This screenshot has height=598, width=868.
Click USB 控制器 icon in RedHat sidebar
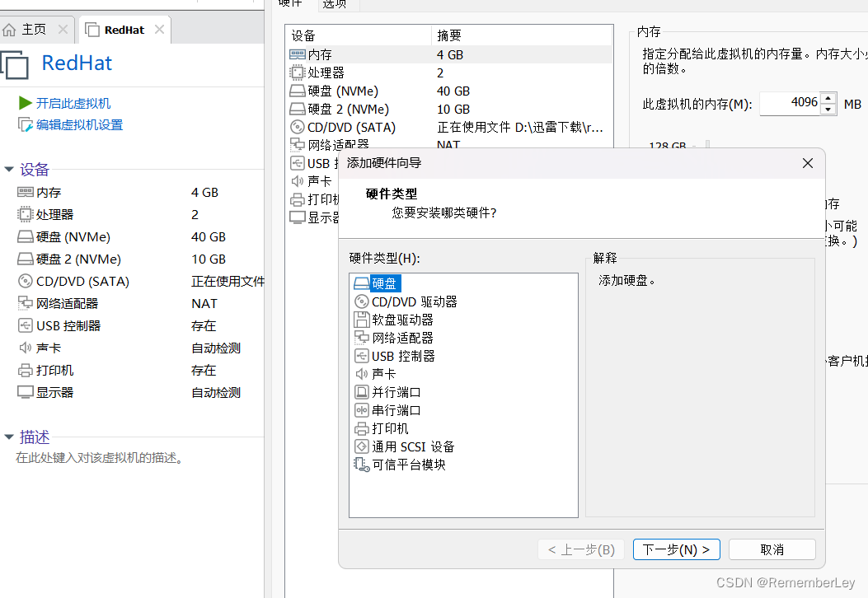26,325
